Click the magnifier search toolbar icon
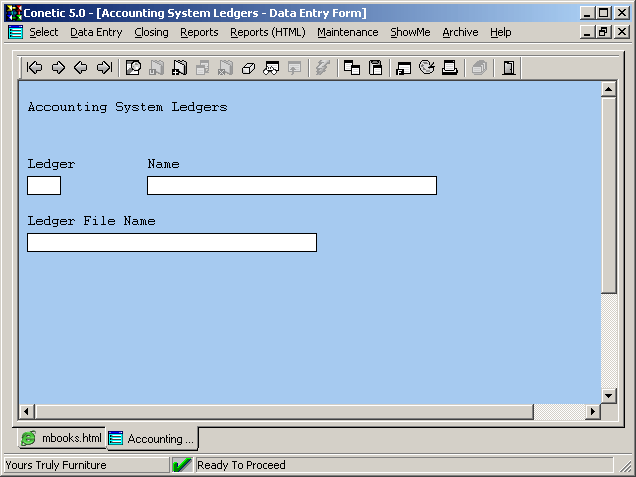The image size is (636, 477). (133, 68)
